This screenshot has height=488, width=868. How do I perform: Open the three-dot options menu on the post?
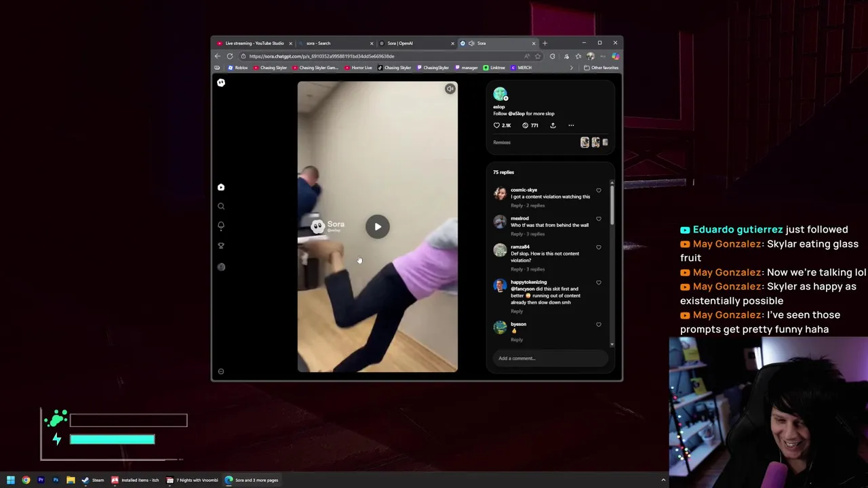click(x=571, y=125)
